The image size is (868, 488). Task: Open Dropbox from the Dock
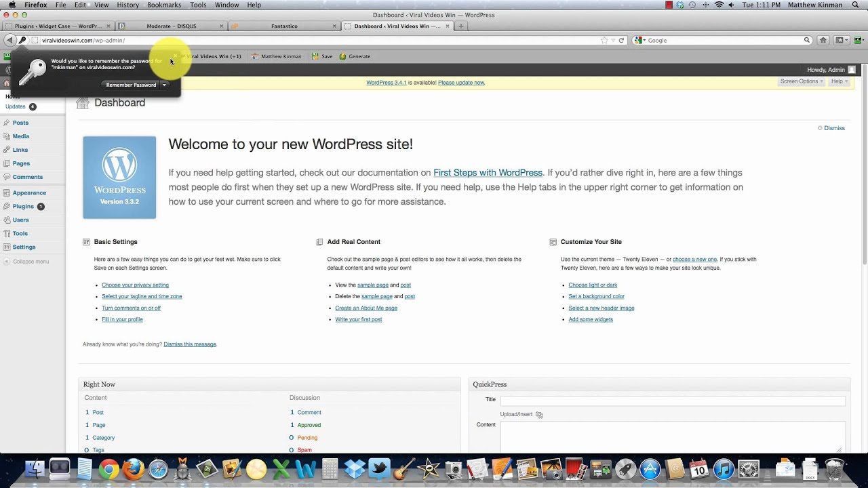[x=354, y=469]
